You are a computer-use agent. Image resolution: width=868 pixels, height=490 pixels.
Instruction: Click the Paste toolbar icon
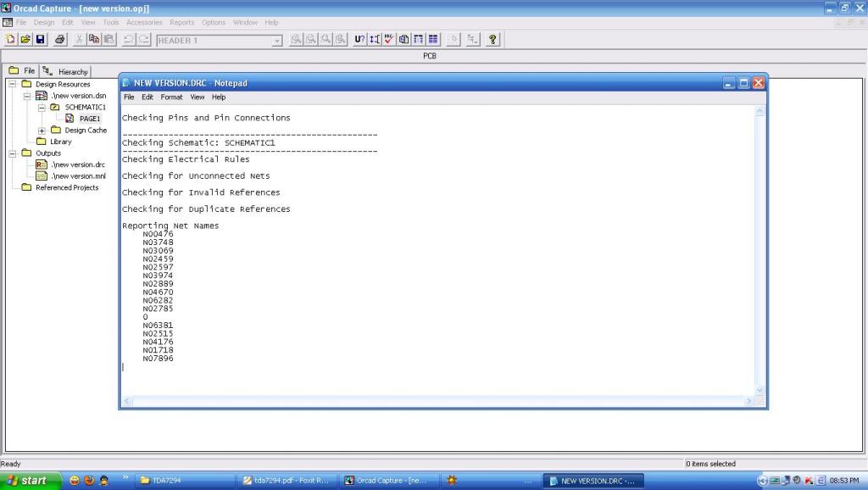(x=109, y=39)
